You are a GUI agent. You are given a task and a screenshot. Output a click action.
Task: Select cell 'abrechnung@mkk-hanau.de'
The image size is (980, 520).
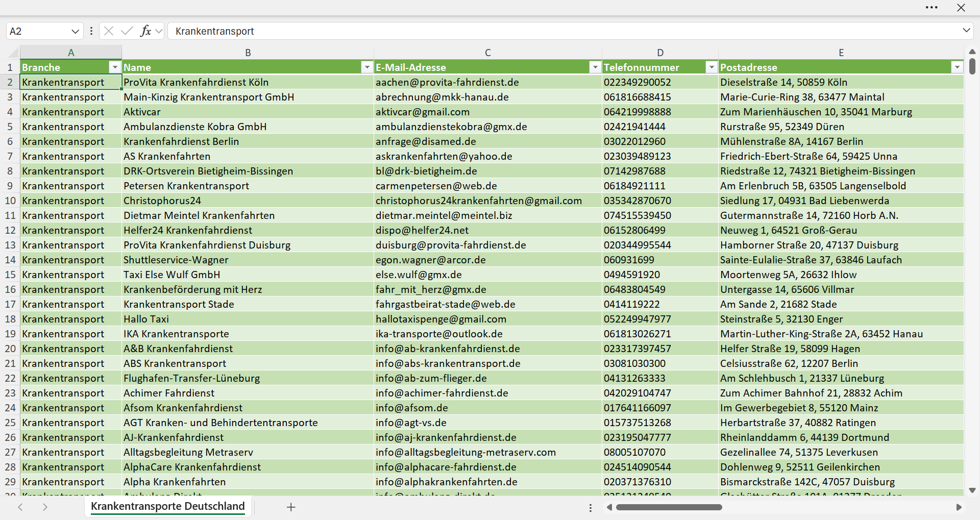[x=488, y=97]
